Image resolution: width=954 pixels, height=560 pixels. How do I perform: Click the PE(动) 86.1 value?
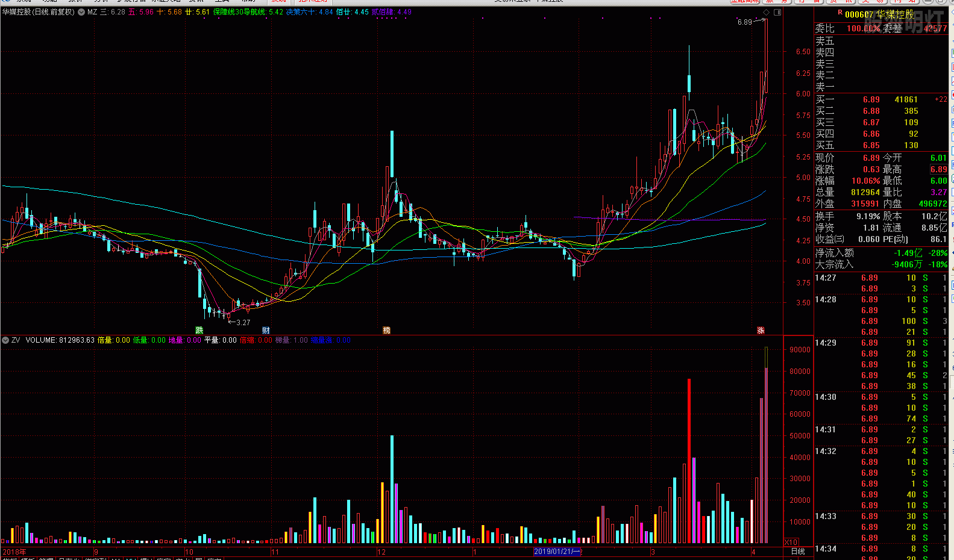click(915, 239)
